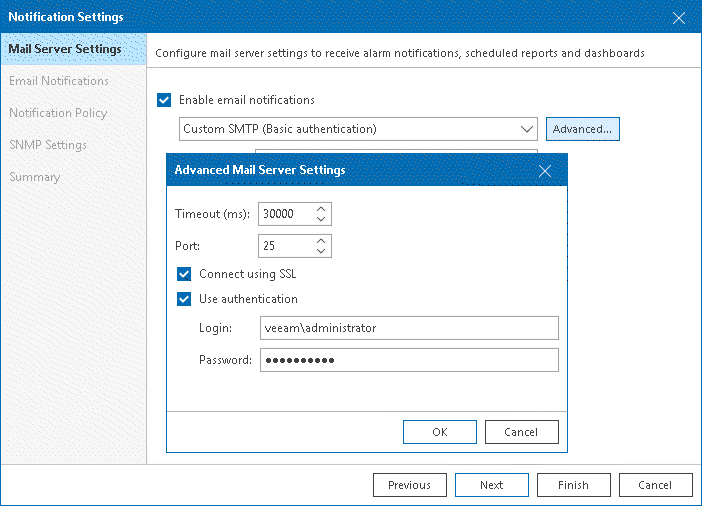Click into the Login text field
The image size is (702, 506).
(x=408, y=328)
